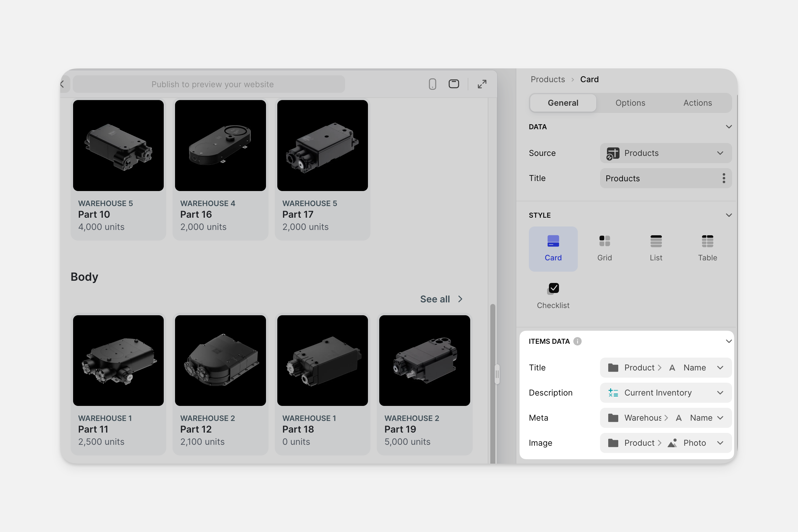Click the 5,000 units text
798x532 pixels.
[407, 442]
